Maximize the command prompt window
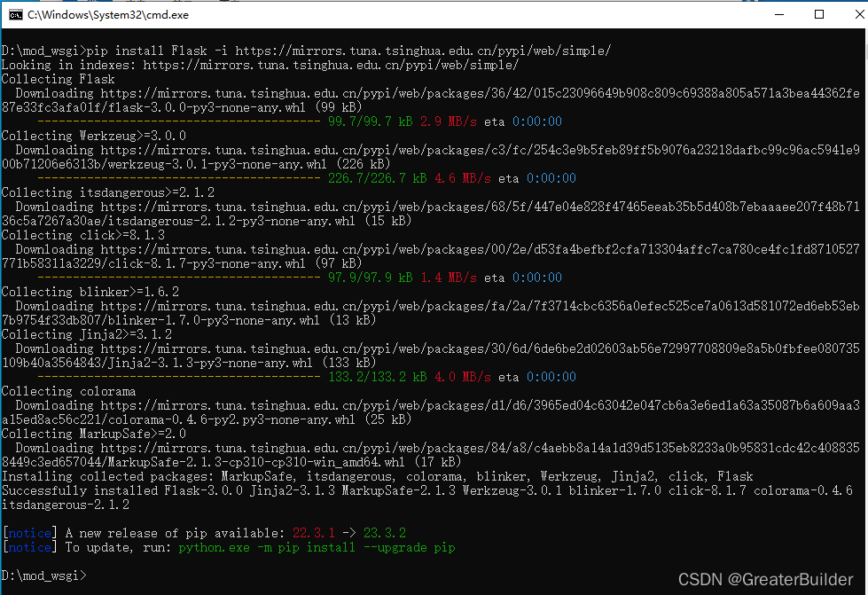The height and width of the screenshot is (595, 868). pyautogui.click(x=819, y=14)
